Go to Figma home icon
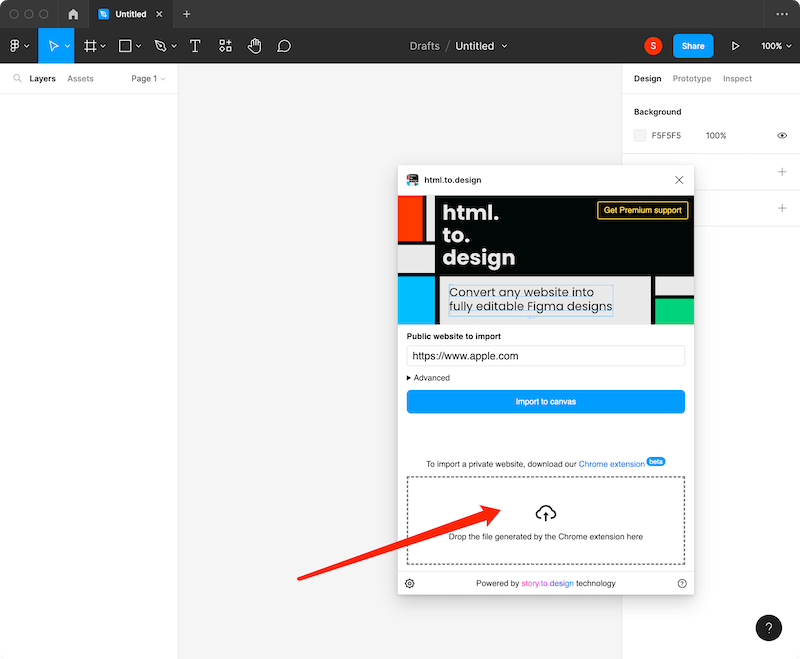The height and width of the screenshot is (659, 800). pos(73,14)
